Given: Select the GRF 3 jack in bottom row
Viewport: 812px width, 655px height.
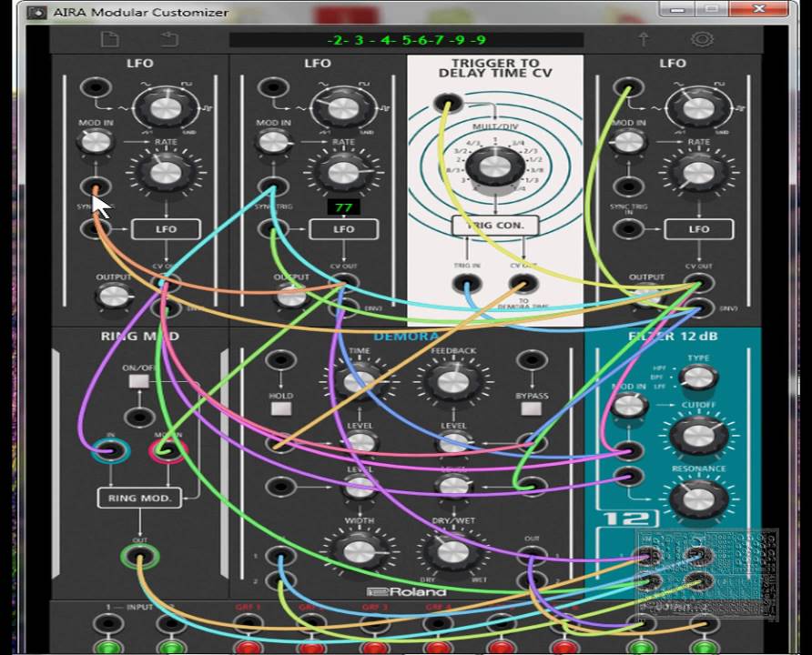Looking at the screenshot, I should [x=374, y=623].
